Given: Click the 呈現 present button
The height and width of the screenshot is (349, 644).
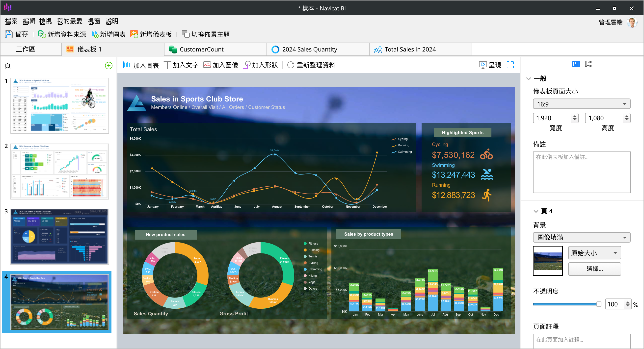Looking at the screenshot, I should pyautogui.click(x=490, y=65).
